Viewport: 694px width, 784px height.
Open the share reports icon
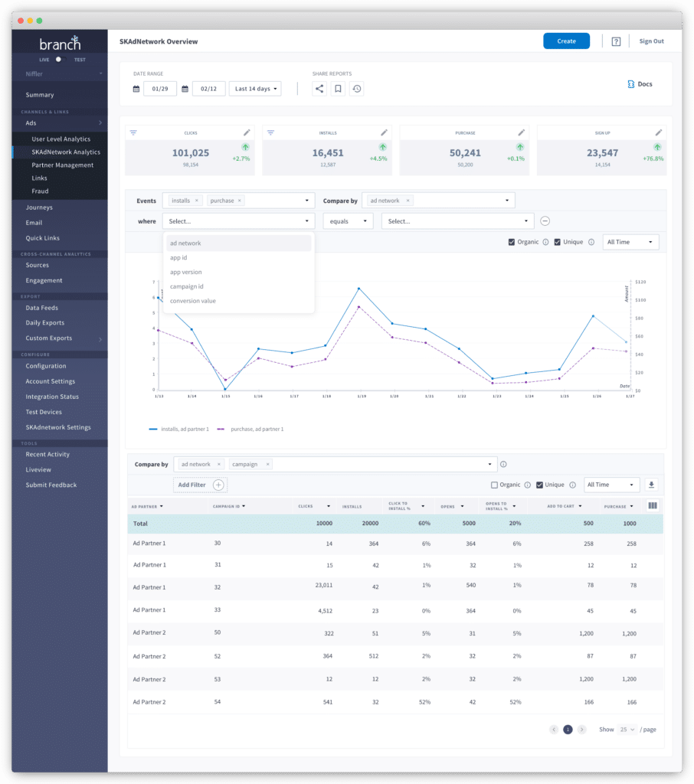(319, 89)
